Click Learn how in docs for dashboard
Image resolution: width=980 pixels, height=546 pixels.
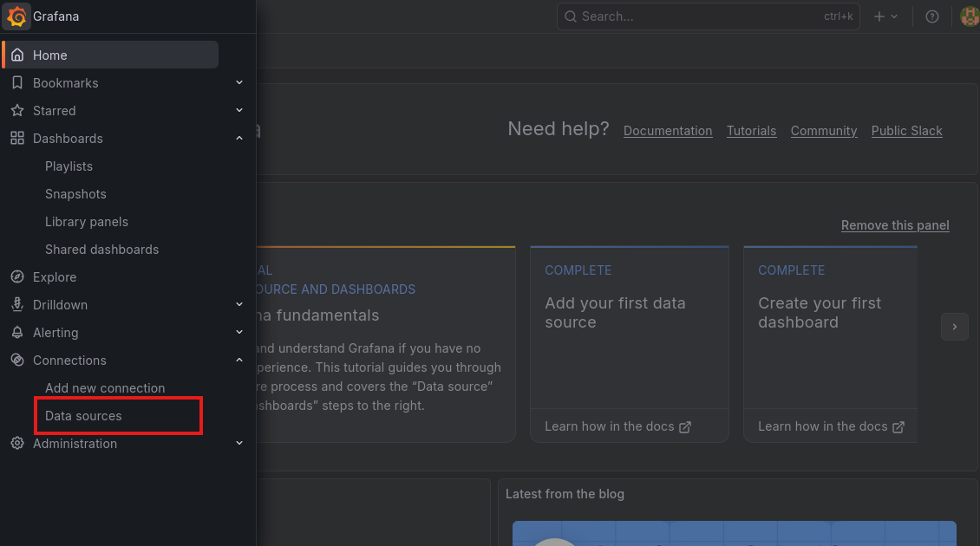(x=831, y=426)
